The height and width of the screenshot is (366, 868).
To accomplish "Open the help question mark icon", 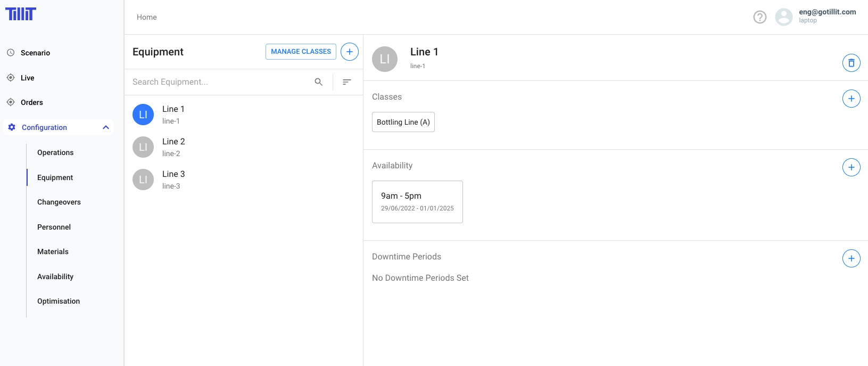I will click(x=759, y=17).
